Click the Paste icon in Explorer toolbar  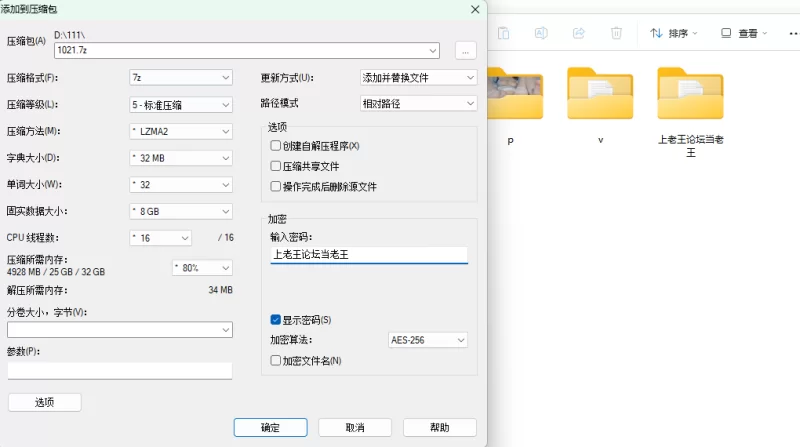tap(504, 33)
